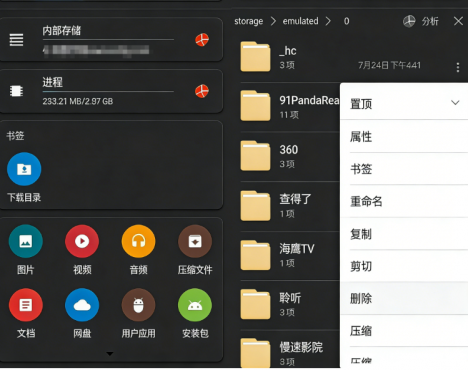Open the 压缩文件 category icon
The width and height of the screenshot is (468, 370).
point(195,241)
